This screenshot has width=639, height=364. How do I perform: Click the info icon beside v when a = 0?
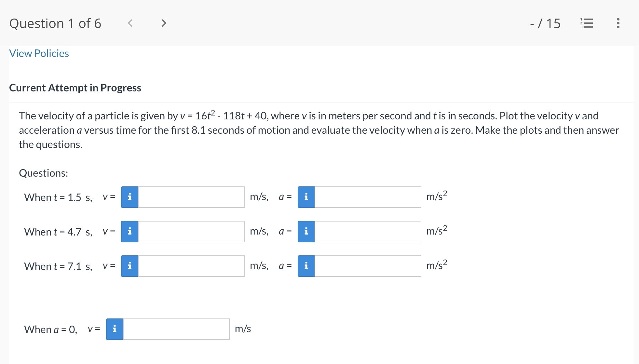pyautogui.click(x=114, y=329)
